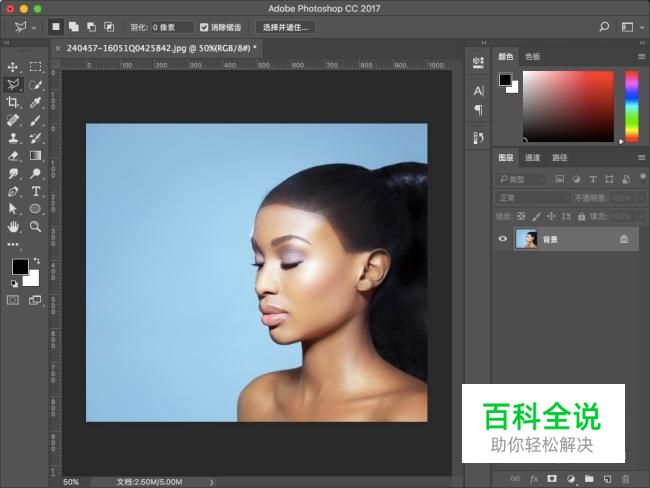Select the Zoom tool

pos(35,226)
